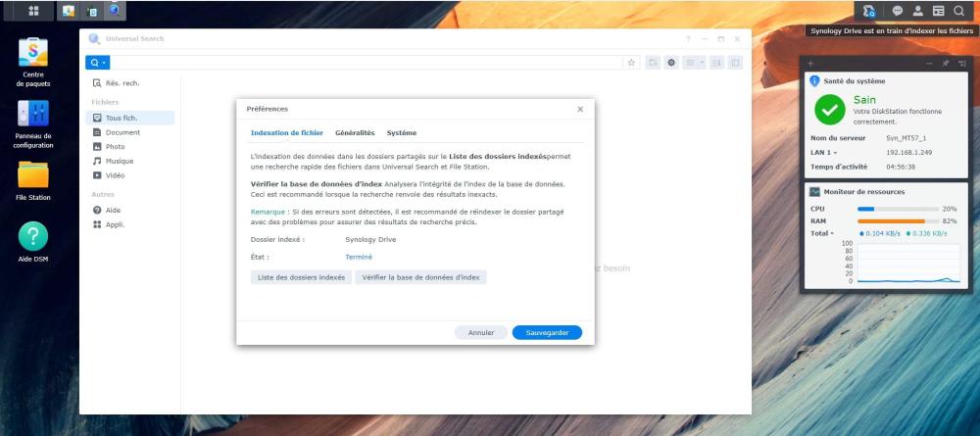The height and width of the screenshot is (436, 980).
Task: Open the top-right DSM search icon
Action: 958,11
